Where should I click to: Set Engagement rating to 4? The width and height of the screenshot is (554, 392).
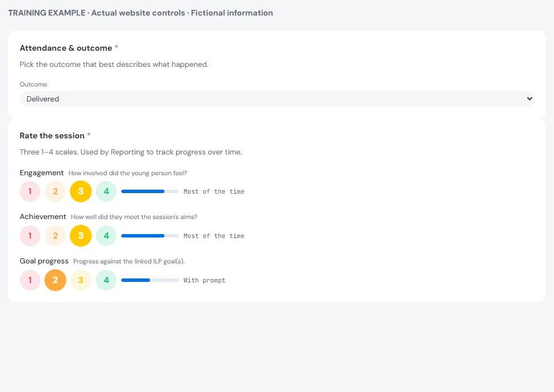(x=106, y=191)
